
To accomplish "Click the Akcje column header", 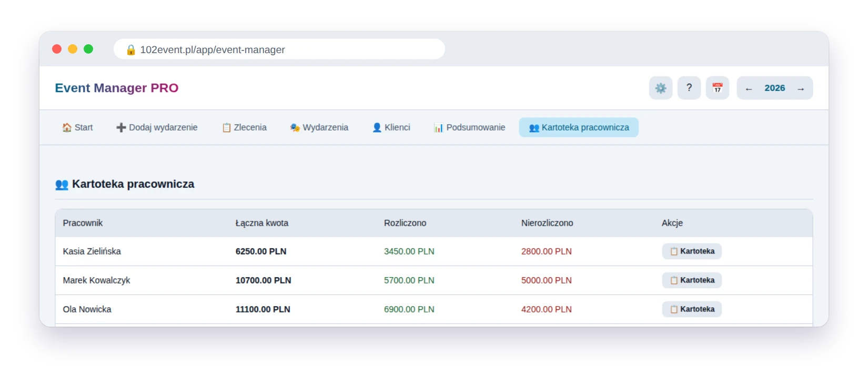I will pyautogui.click(x=672, y=223).
